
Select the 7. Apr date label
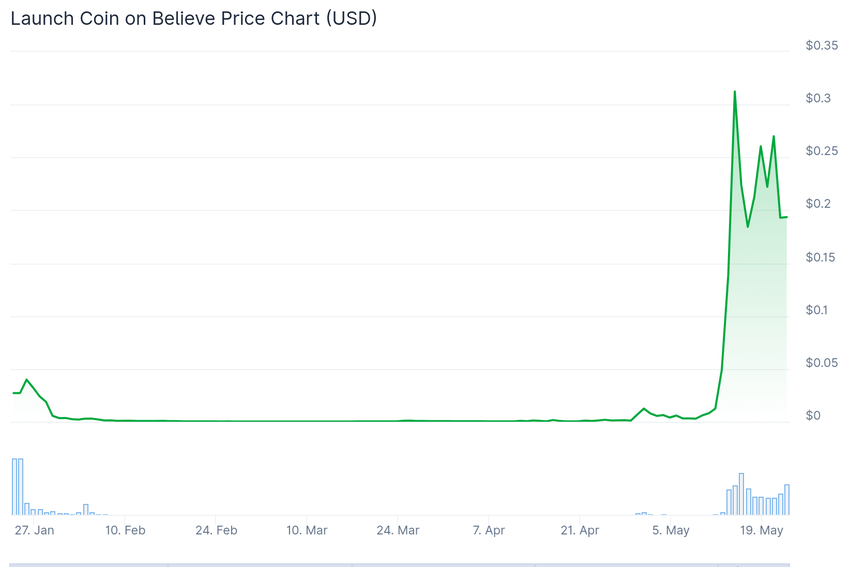489,530
